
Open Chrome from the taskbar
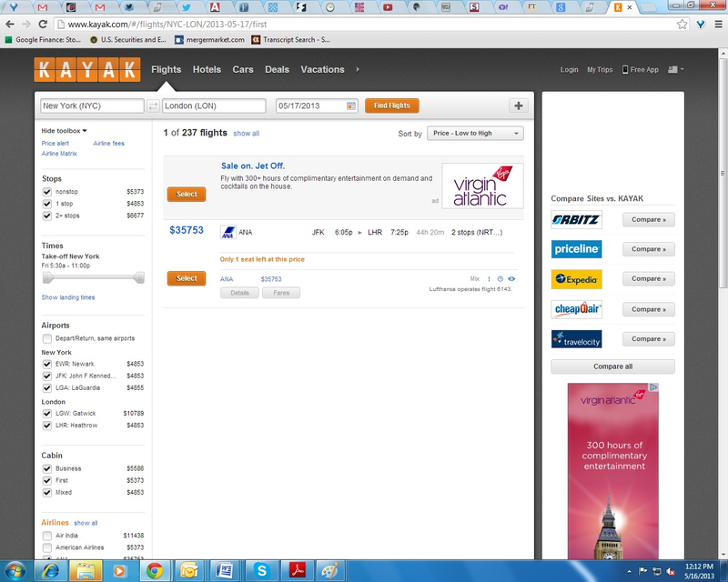155,571
